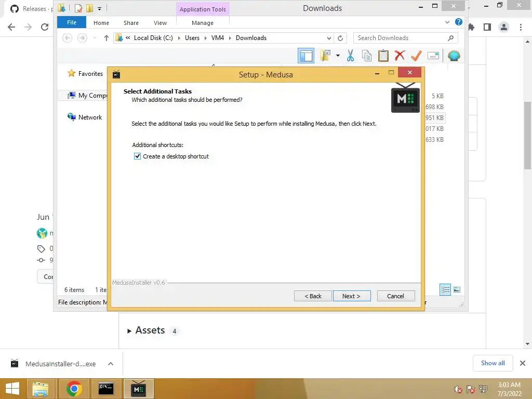Switch Explorer to large icons view
Viewport: 532px width, 399px height.
tap(457, 289)
